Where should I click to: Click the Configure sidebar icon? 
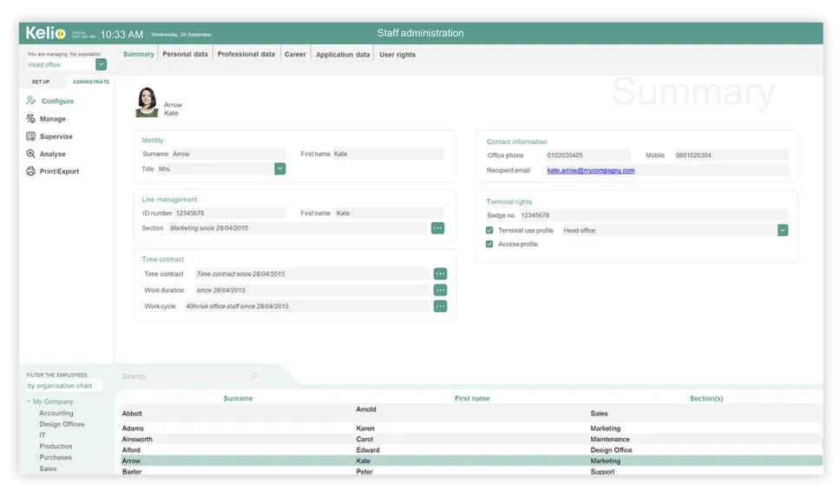[x=31, y=101]
